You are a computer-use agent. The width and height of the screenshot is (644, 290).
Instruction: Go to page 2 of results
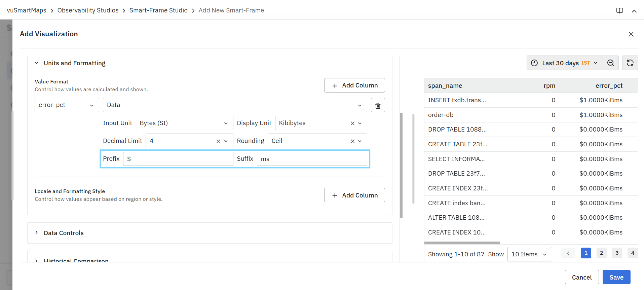pyautogui.click(x=601, y=253)
